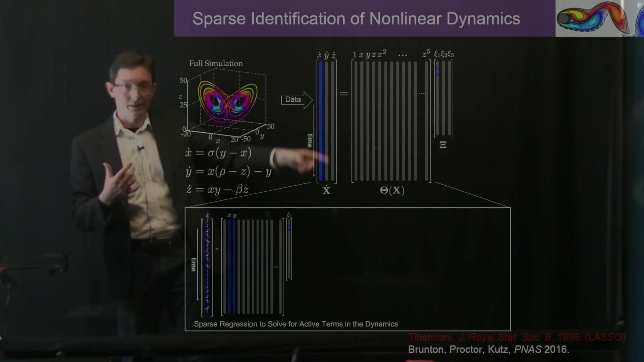Screen dimensions: 644x362
Task: Select the blue ẋ column in the upper derivative matrix
Action: coord(321,121)
